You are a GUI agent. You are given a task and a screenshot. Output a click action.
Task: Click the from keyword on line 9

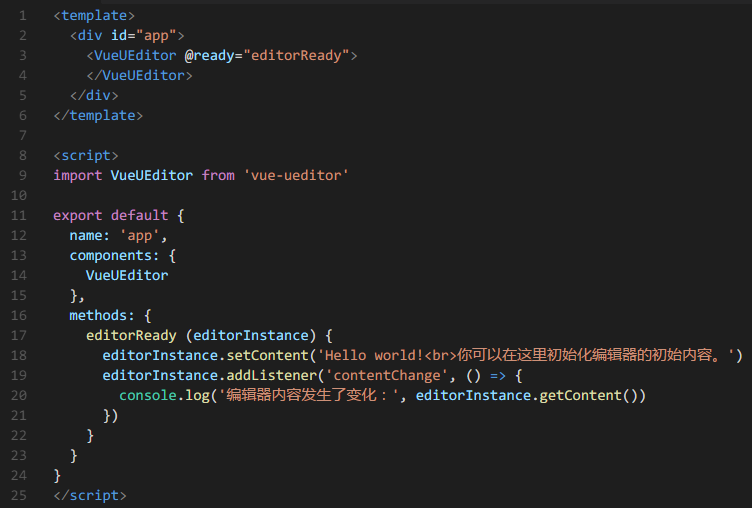tap(218, 176)
